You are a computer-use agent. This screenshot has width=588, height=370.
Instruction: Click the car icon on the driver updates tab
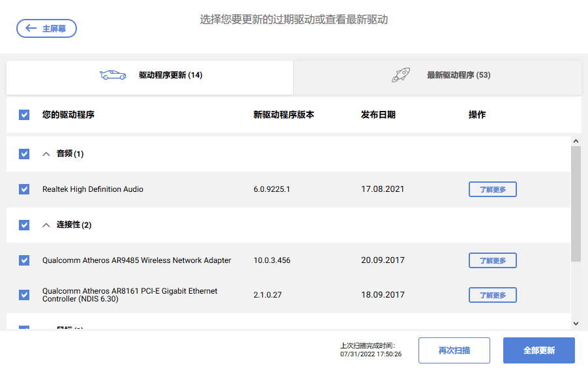(113, 75)
